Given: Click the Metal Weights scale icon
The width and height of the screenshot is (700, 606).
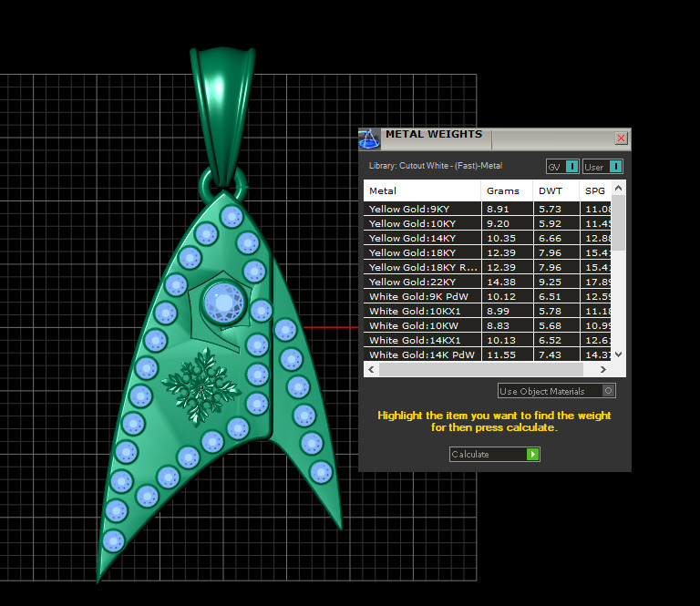Looking at the screenshot, I should pos(369,139).
